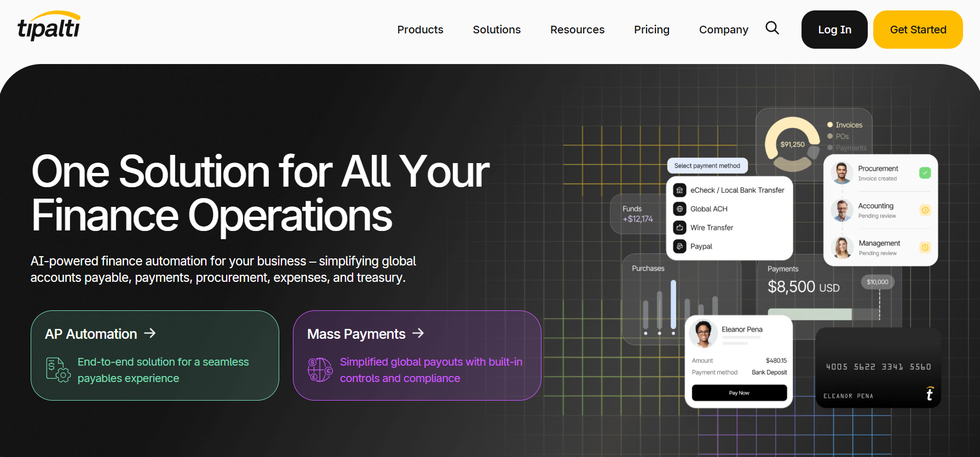Click the Simplified global payouts description text
This screenshot has height=457, width=980.
431,370
